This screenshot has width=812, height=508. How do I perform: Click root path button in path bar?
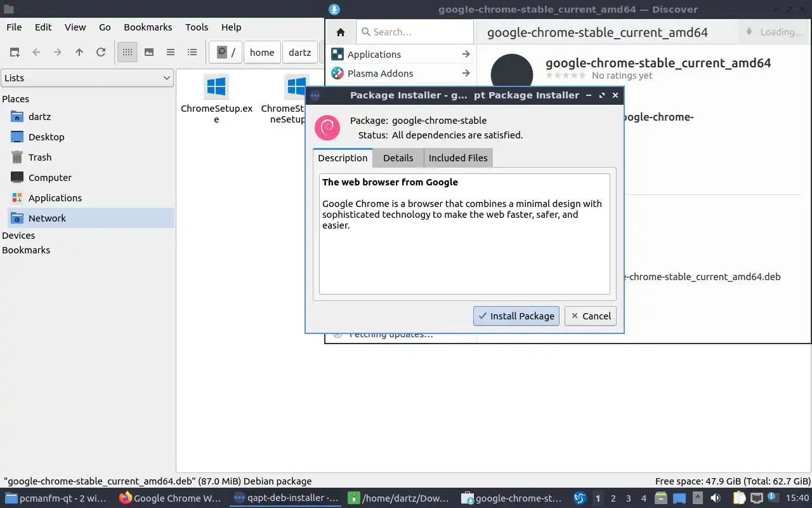(x=226, y=52)
